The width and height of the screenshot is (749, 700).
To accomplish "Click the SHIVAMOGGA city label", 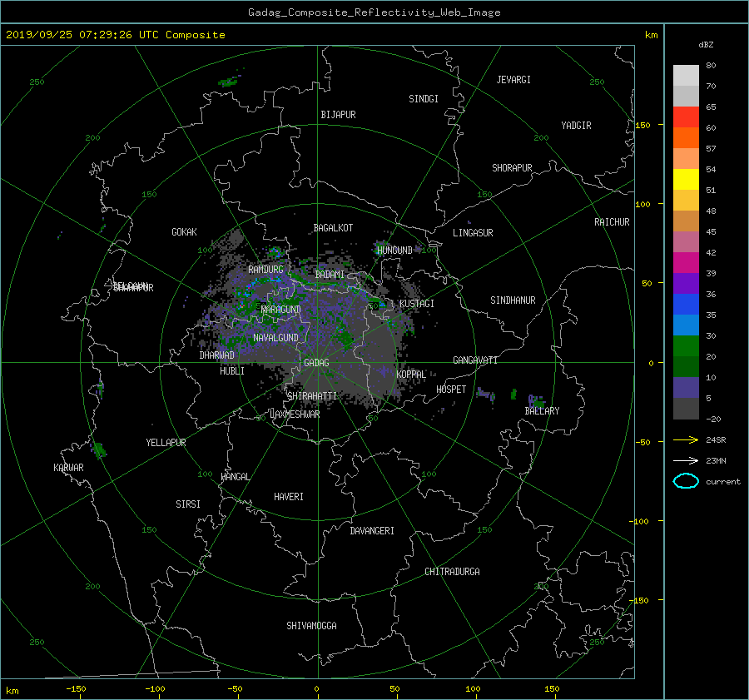I will [311, 625].
